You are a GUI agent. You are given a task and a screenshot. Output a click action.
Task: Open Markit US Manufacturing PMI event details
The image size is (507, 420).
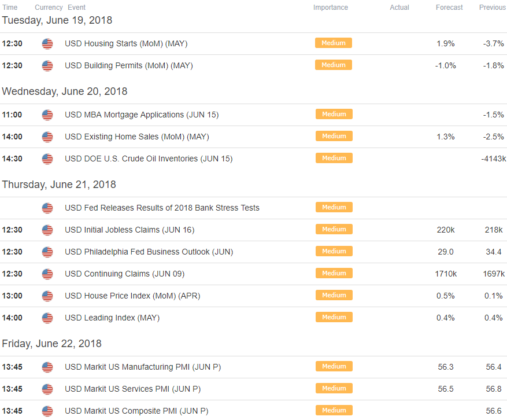point(143,367)
